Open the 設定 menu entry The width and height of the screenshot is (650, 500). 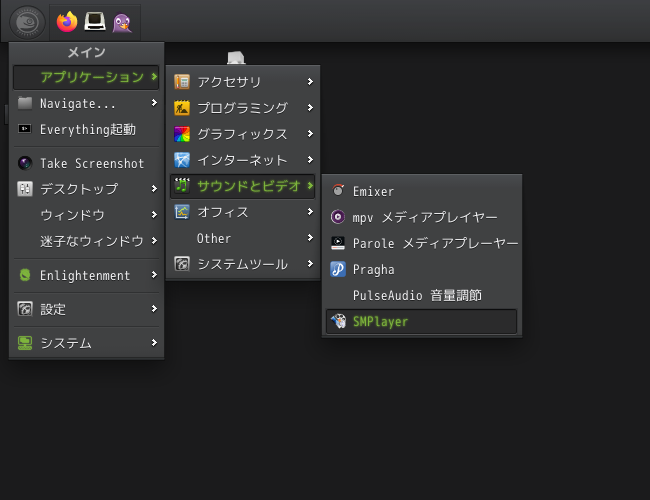coord(86,309)
